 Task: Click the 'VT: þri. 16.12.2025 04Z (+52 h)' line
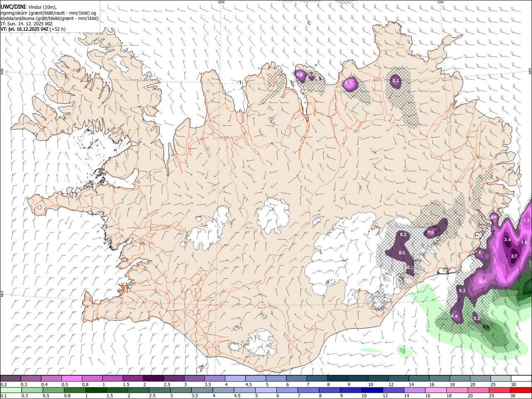33,29
